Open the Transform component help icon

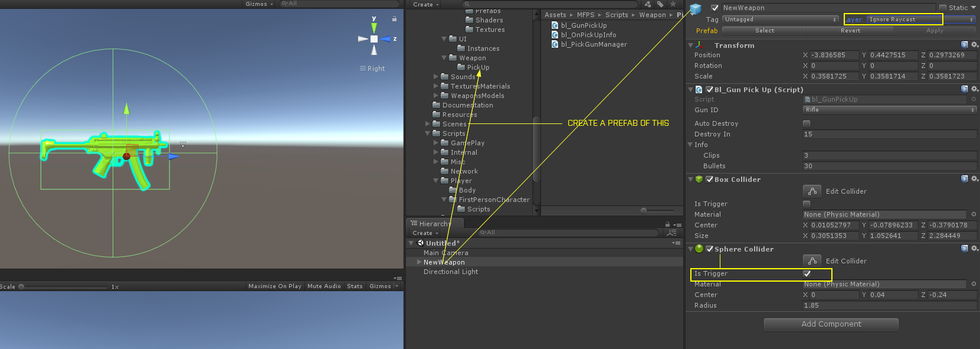[x=964, y=45]
